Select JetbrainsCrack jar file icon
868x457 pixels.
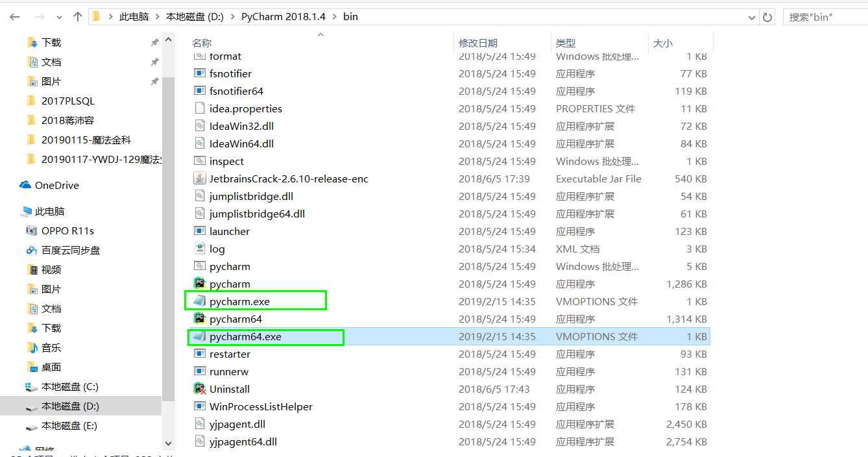pos(200,179)
